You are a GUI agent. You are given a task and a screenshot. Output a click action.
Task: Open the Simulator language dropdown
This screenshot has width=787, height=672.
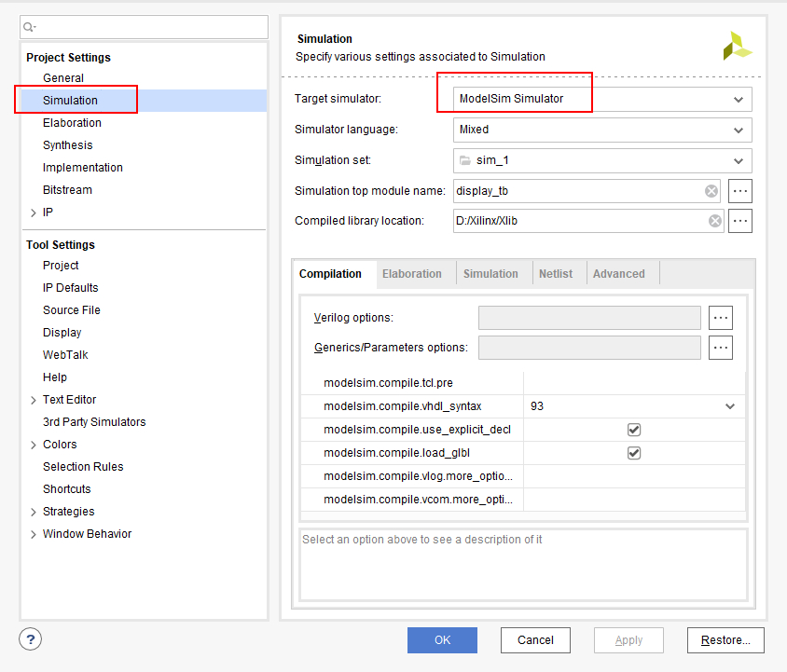click(738, 130)
